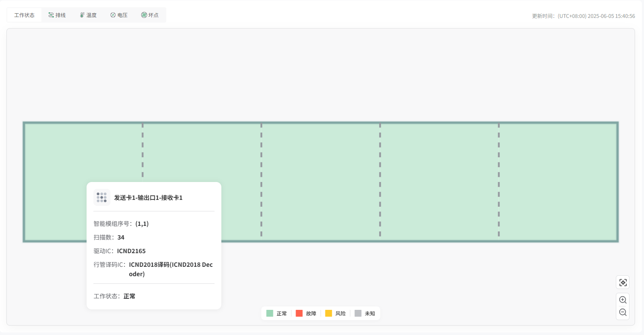The height and width of the screenshot is (335, 644).
Task: Click the driver IC value ICND2165
Action: [x=131, y=251]
